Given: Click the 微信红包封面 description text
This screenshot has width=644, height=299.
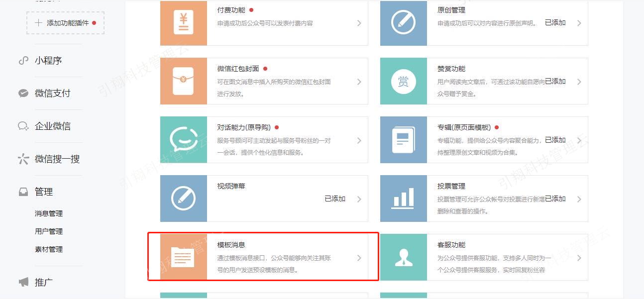Looking at the screenshot, I should pos(274,88).
